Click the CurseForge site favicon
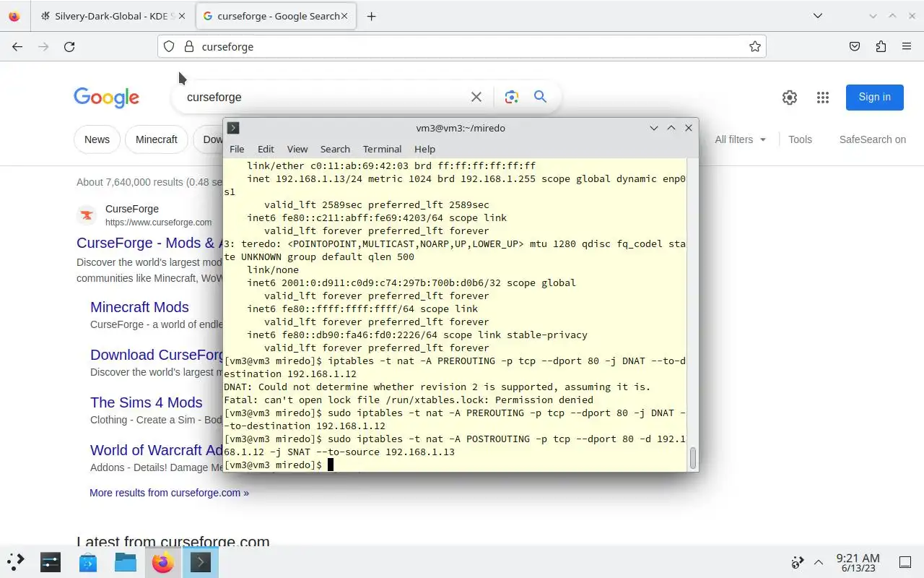 [x=87, y=215]
